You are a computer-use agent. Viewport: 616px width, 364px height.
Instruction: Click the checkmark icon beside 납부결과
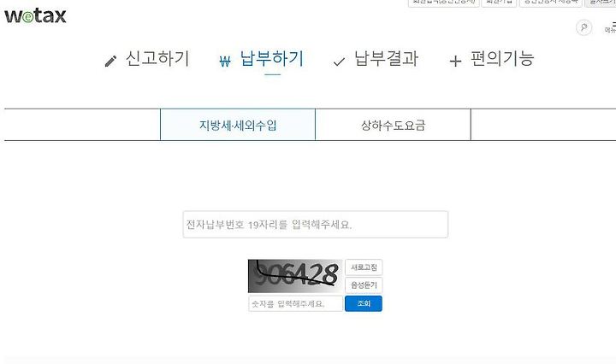pyautogui.click(x=339, y=62)
